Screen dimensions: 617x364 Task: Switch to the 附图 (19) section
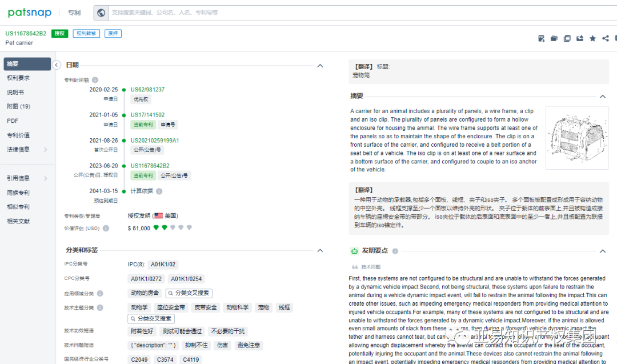[18, 106]
